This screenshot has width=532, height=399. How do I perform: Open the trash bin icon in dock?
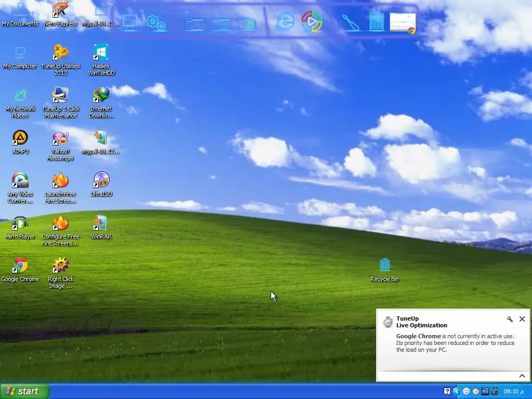377,22
